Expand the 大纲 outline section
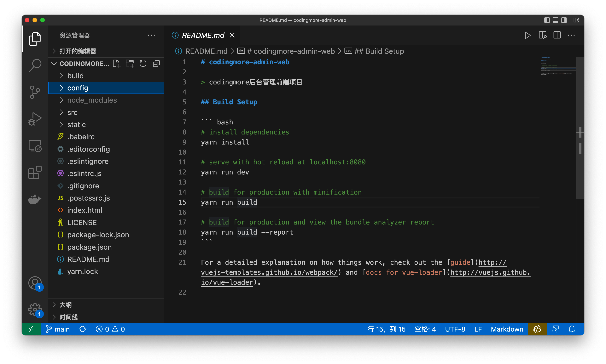Image resolution: width=606 pixels, height=364 pixels. (x=66, y=305)
